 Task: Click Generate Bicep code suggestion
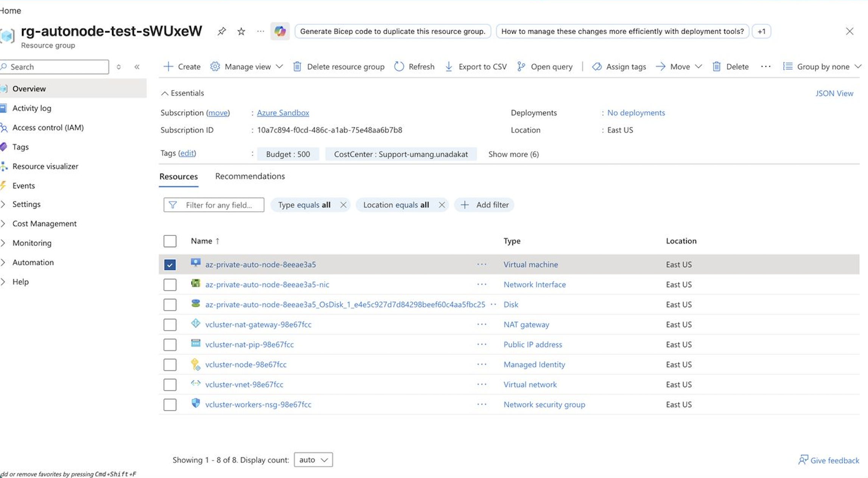tap(393, 31)
